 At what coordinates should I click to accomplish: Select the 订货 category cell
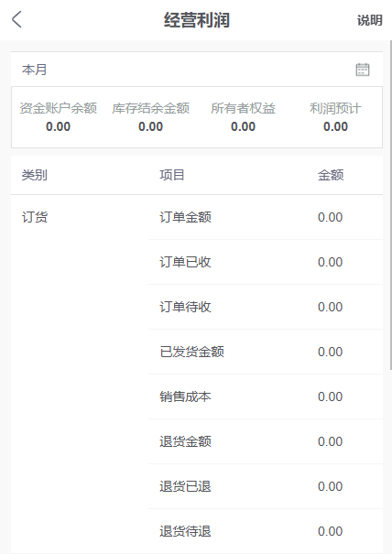(35, 217)
